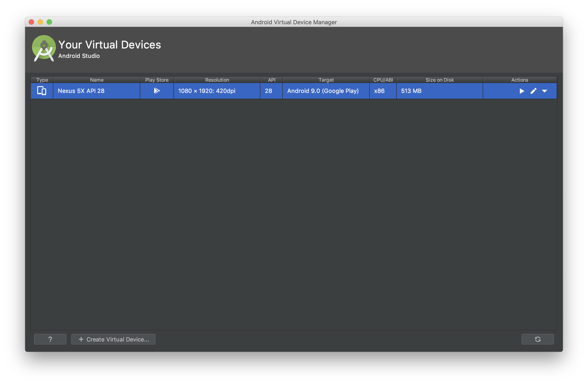Click the 513 MB size cell

tap(439, 91)
